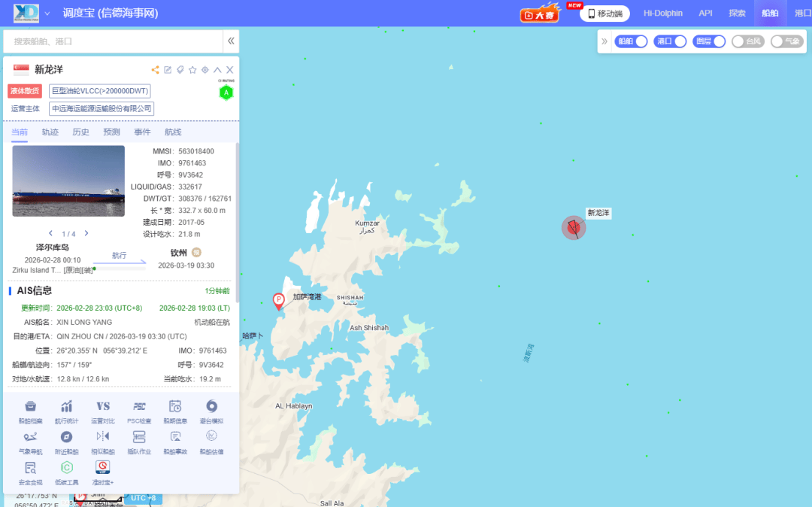Viewport: 812px width, 507px height.
Task: Open the 低碳工具 low-carbon tool
Action: [x=67, y=472]
